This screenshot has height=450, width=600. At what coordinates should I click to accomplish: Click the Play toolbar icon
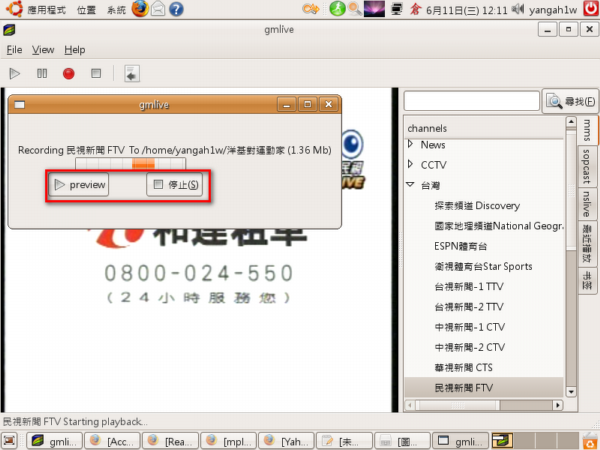click(x=15, y=73)
